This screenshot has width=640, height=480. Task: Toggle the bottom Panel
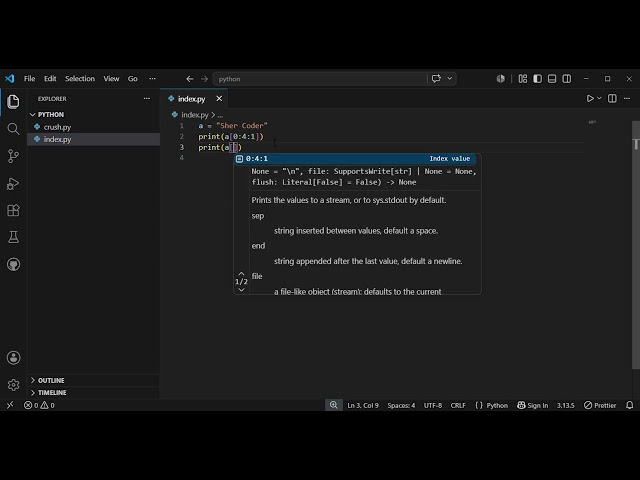click(x=552, y=78)
